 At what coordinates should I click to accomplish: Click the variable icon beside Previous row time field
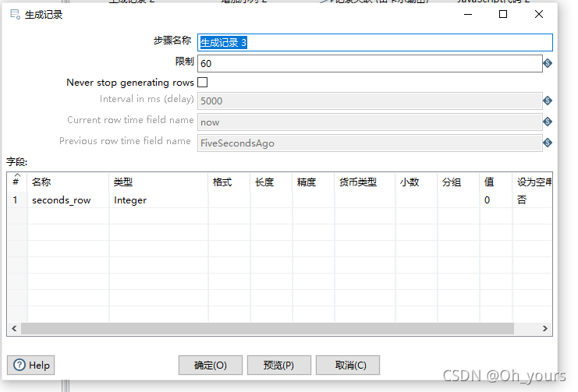pyautogui.click(x=548, y=143)
